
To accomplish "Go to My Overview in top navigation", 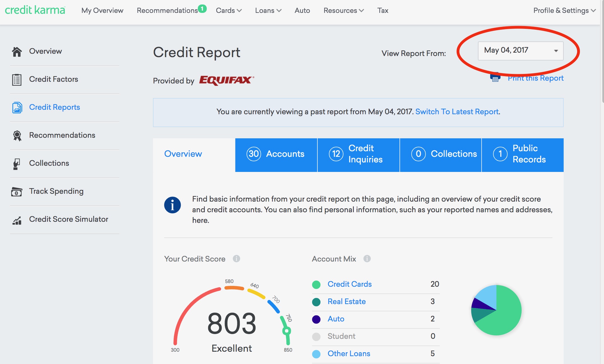I will point(102,10).
